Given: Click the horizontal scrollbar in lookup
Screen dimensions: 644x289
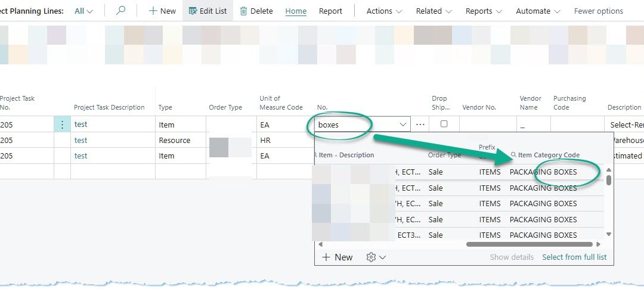Looking at the screenshot, I should coord(529,244).
